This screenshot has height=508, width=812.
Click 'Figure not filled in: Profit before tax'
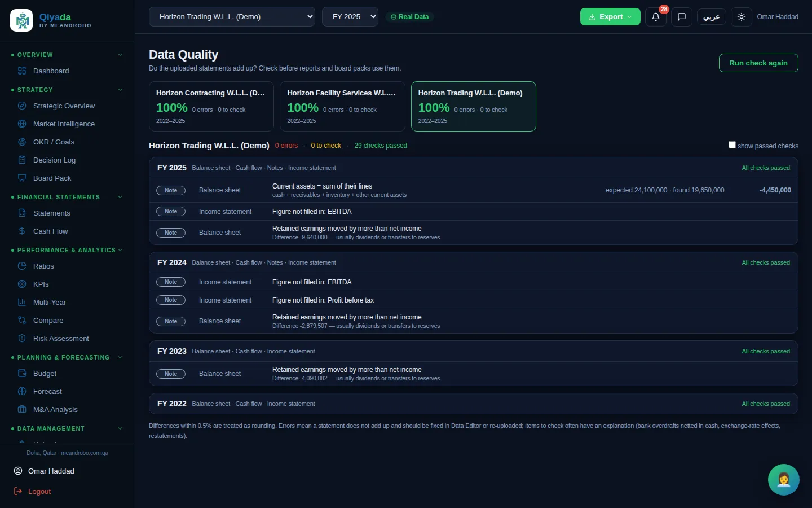[x=323, y=300]
